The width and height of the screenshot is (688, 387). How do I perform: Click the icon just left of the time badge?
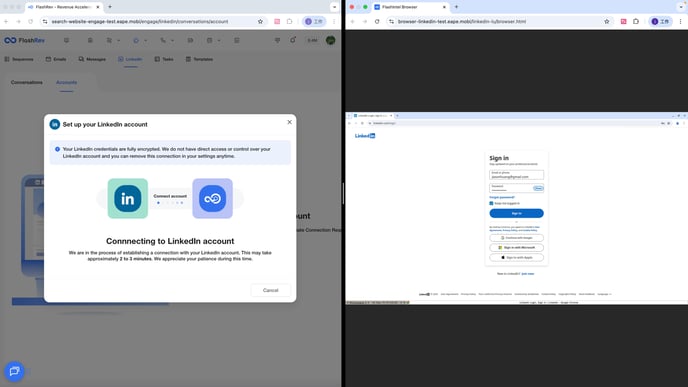click(x=293, y=40)
